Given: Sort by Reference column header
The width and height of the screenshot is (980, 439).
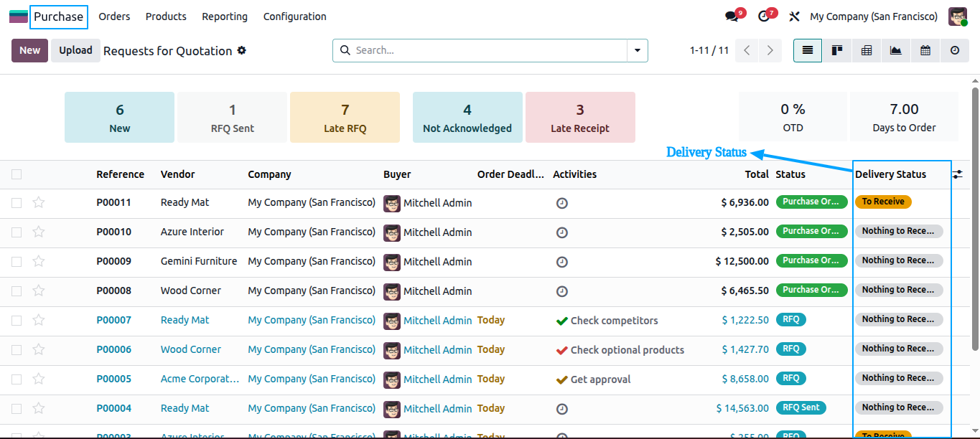Looking at the screenshot, I should coord(120,174).
